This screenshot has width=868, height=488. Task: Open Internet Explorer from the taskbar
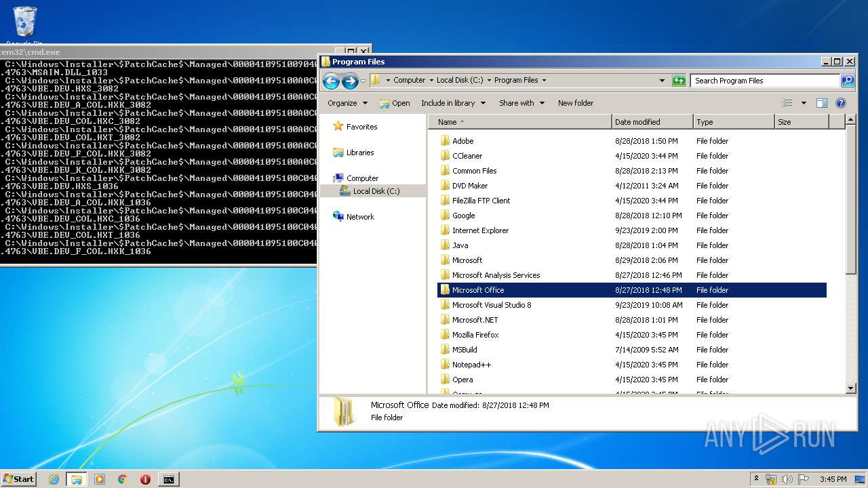(54, 479)
